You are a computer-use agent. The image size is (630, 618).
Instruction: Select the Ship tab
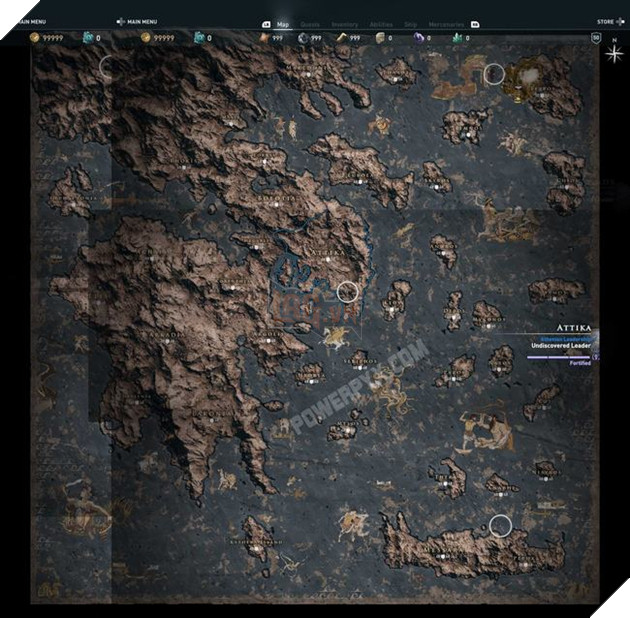click(x=410, y=25)
